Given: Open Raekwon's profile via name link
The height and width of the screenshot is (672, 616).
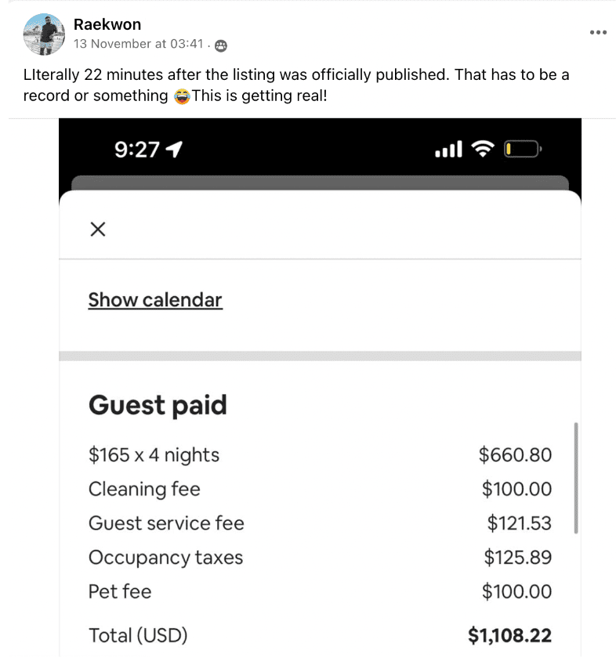Looking at the screenshot, I should [107, 25].
